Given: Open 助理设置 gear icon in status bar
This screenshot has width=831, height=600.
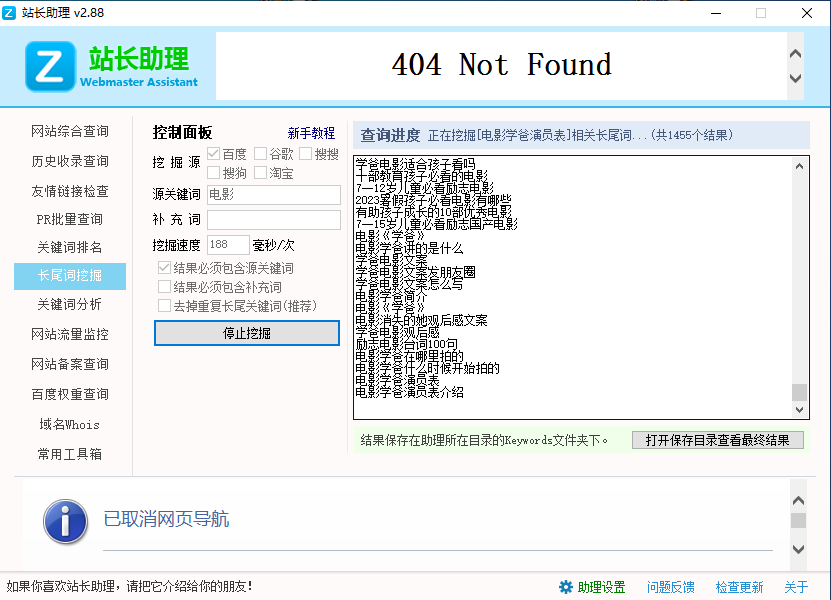Looking at the screenshot, I should pos(566,587).
